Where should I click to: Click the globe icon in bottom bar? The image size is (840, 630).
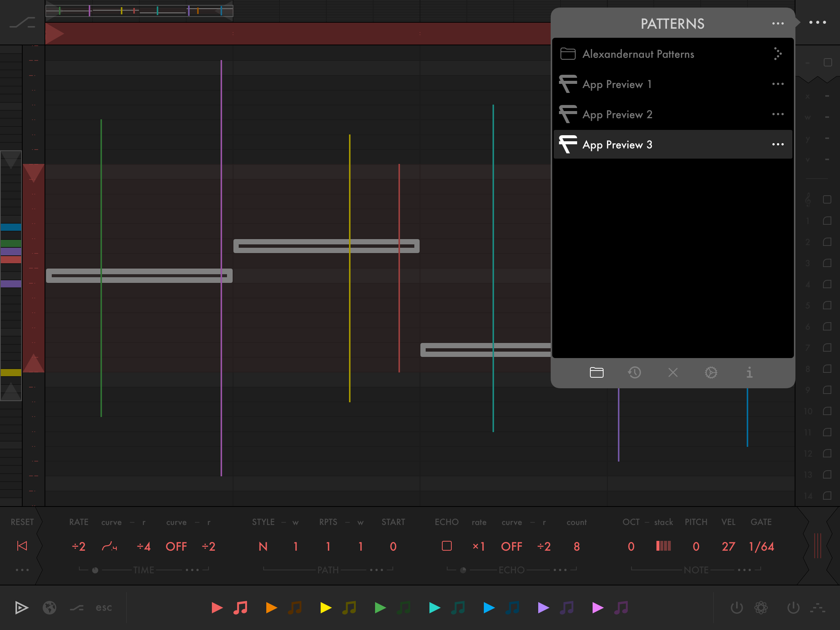49,608
